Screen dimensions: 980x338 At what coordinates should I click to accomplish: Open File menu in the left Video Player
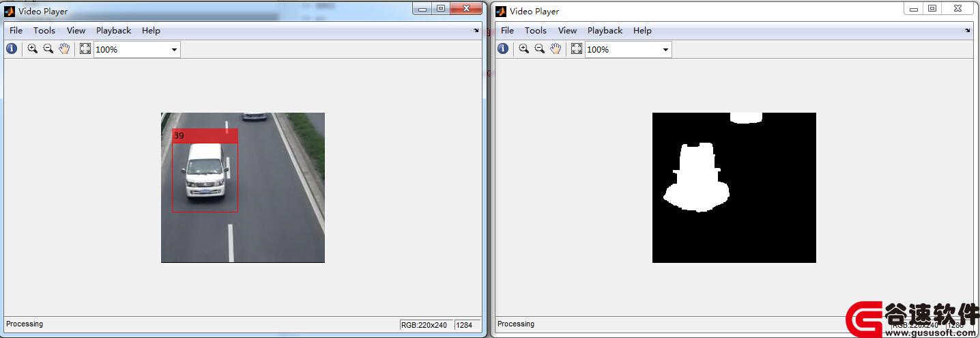point(16,30)
